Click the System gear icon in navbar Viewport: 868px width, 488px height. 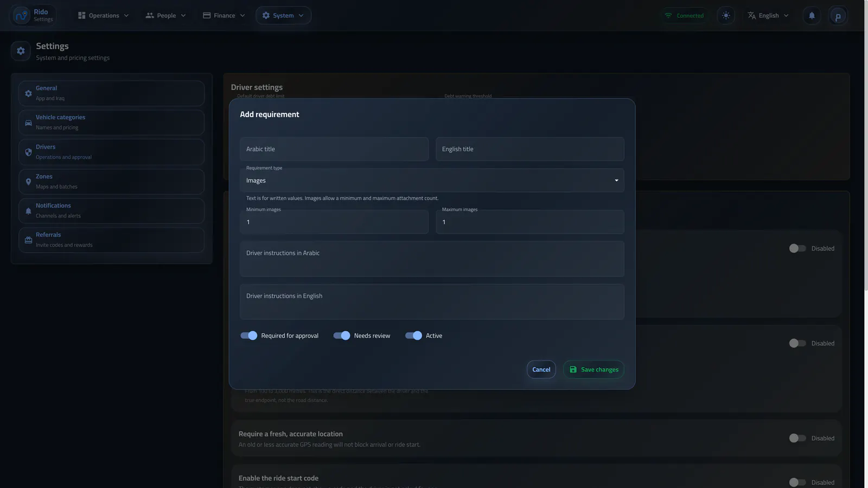(266, 16)
